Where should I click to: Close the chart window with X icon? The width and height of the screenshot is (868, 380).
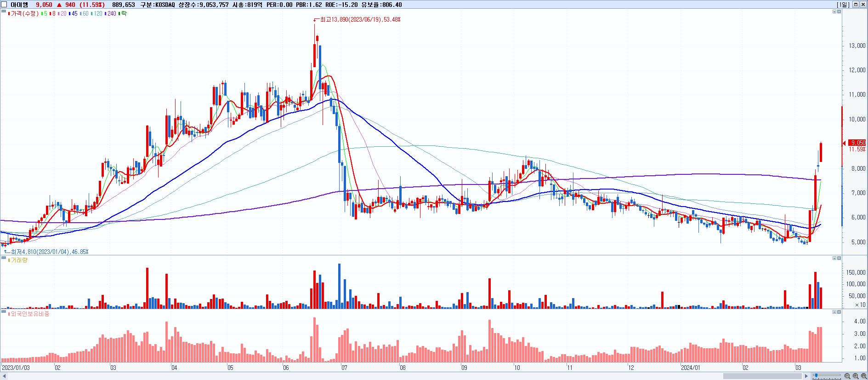coord(863,5)
